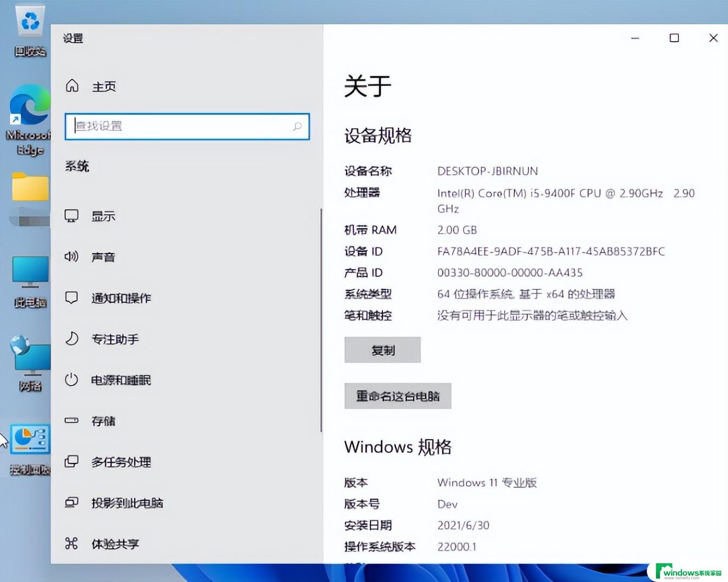Open 投影到此电脑 projection icon
728x582 pixels.
(71, 502)
